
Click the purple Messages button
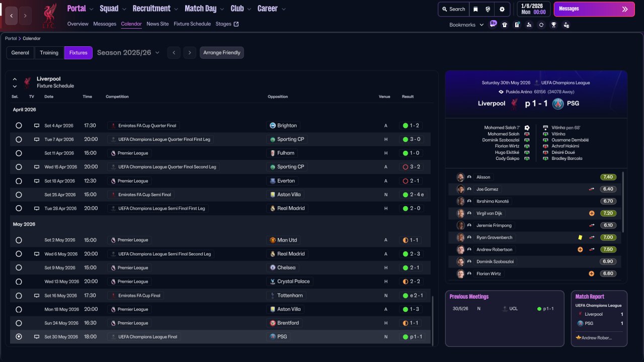point(594,9)
